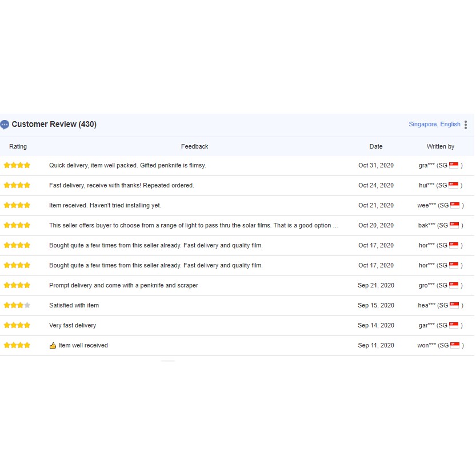Click the three-star rating for 'Satisfied with item'
476x476 pixels.
(17, 305)
